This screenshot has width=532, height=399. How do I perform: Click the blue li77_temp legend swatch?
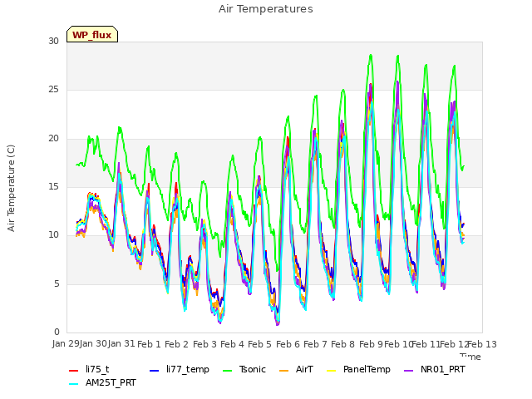click(155, 370)
